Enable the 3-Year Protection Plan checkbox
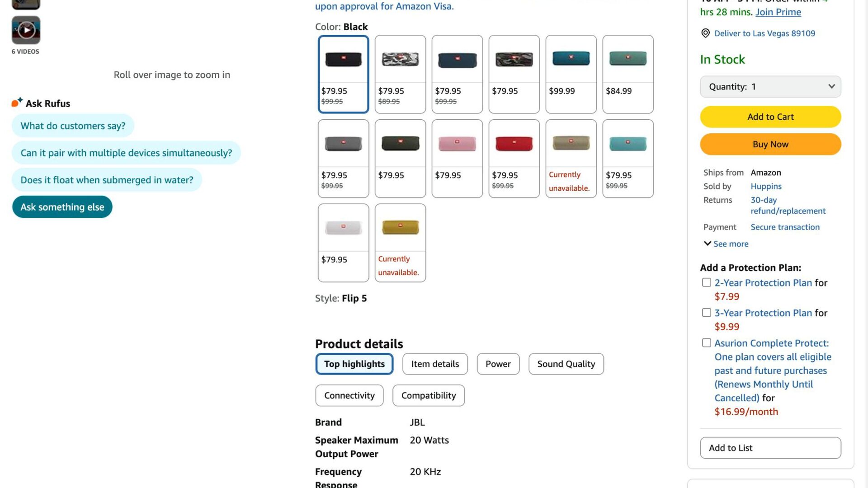The image size is (868, 488). [x=707, y=313]
